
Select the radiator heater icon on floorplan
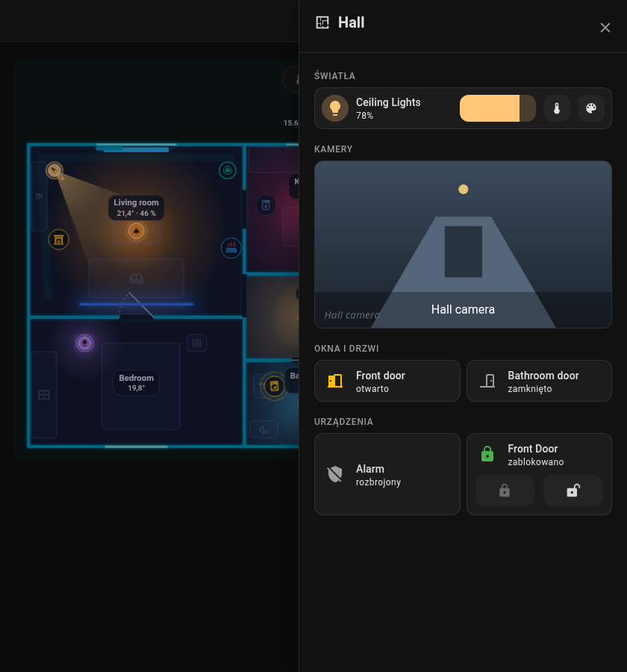(x=231, y=248)
